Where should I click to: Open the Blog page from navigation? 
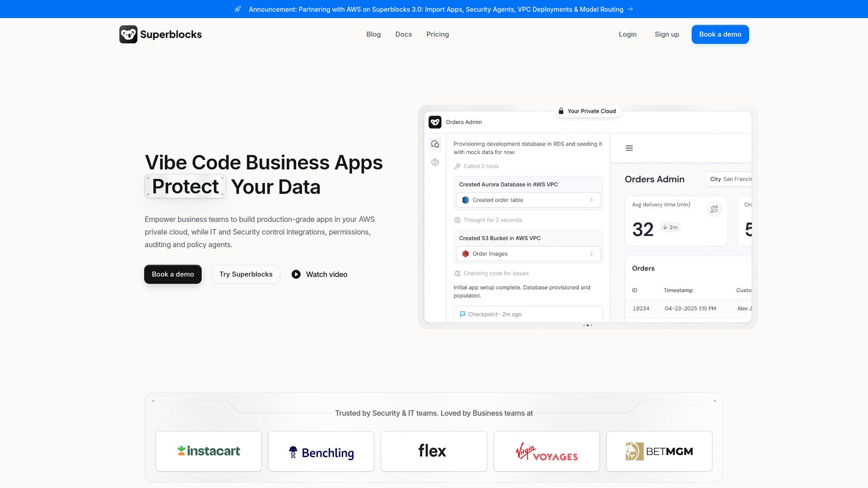click(373, 34)
